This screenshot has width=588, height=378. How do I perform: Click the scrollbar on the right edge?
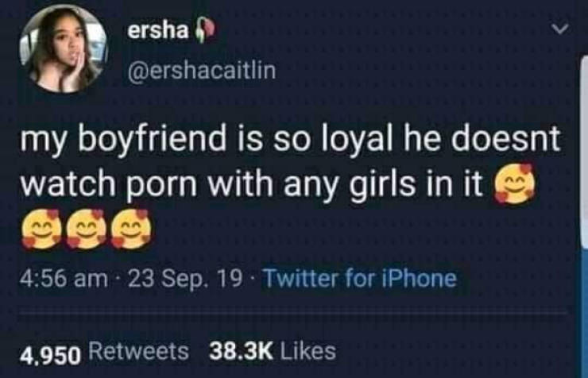coord(584,152)
